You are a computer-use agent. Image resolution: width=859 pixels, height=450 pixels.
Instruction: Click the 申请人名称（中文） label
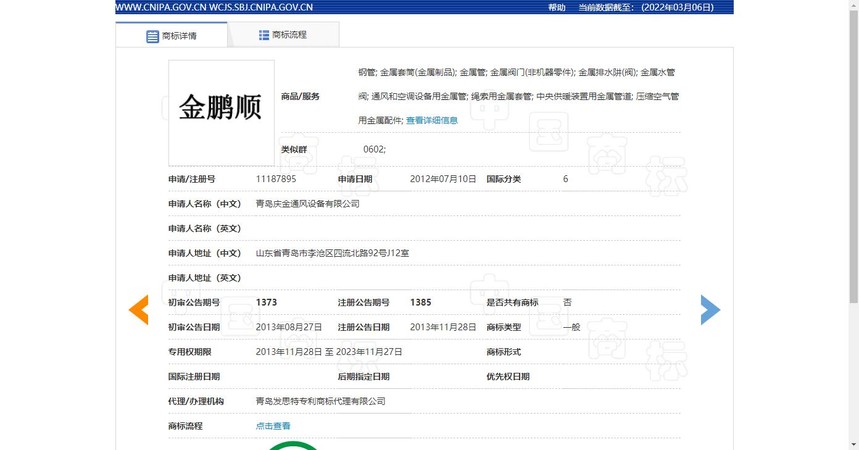point(204,204)
